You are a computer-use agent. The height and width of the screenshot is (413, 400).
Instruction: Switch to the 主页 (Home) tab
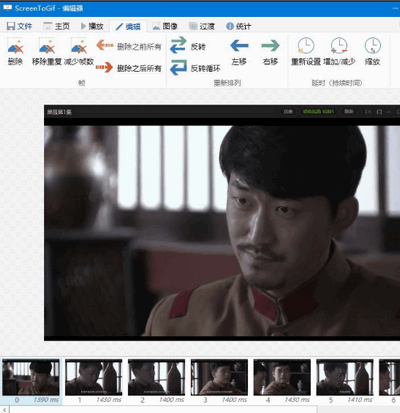pos(57,26)
